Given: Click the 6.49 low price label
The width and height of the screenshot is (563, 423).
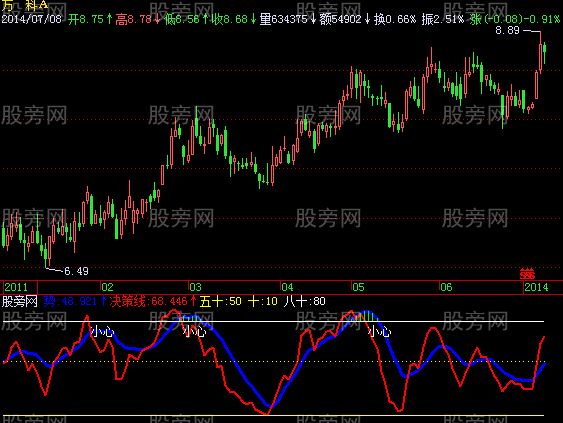Looking at the screenshot, I should (76, 271).
